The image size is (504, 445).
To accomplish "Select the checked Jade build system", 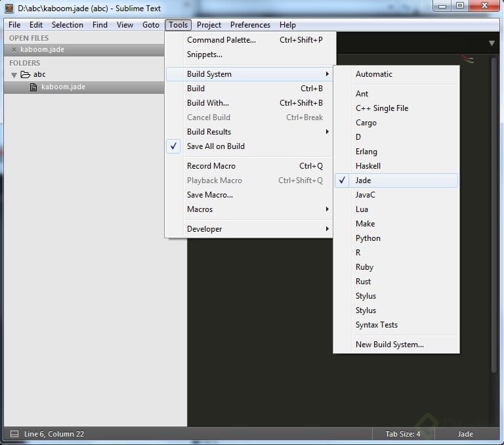I will pos(396,180).
